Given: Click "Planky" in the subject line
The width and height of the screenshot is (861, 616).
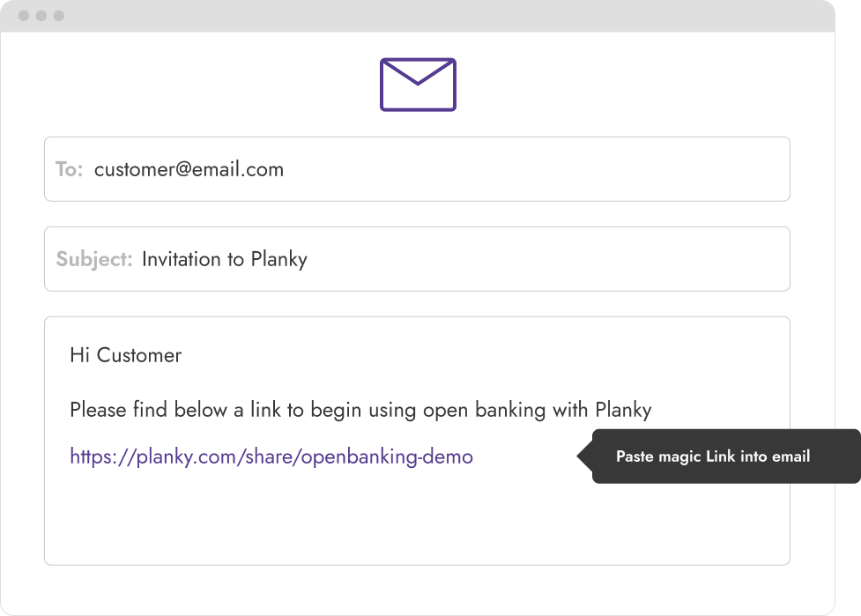Looking at the screenshot, I should (279, 259).
